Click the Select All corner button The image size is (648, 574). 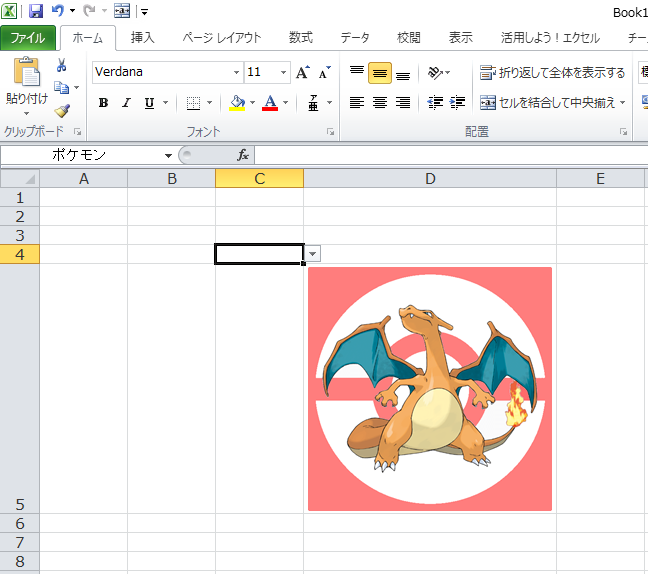coord(20,179)
